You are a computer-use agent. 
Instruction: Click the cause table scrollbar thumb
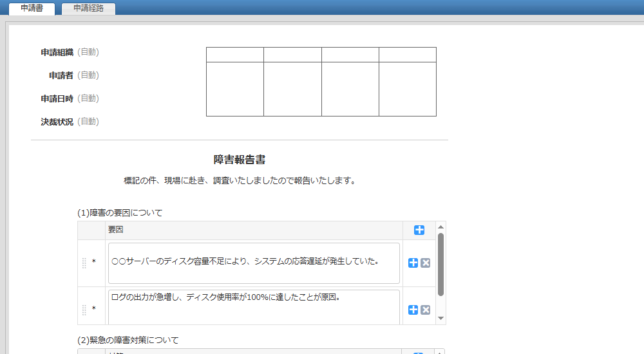pyautogui.click(x=440, y=264)
